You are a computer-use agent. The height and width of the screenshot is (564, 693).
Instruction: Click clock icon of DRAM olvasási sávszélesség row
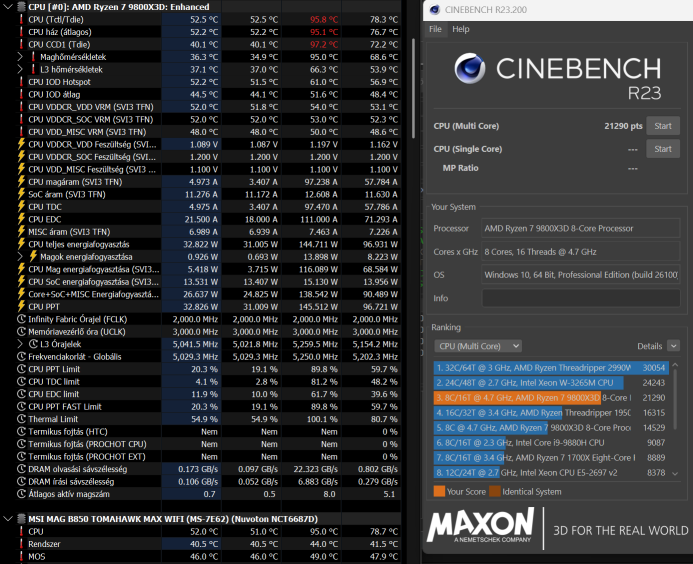tap(21, 469)
